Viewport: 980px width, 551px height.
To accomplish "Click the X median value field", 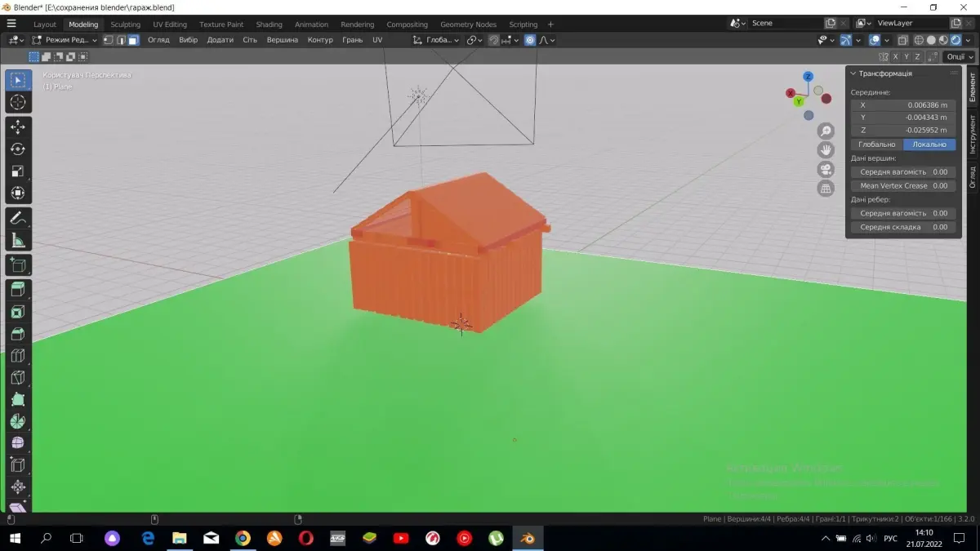I will (903, 105).
